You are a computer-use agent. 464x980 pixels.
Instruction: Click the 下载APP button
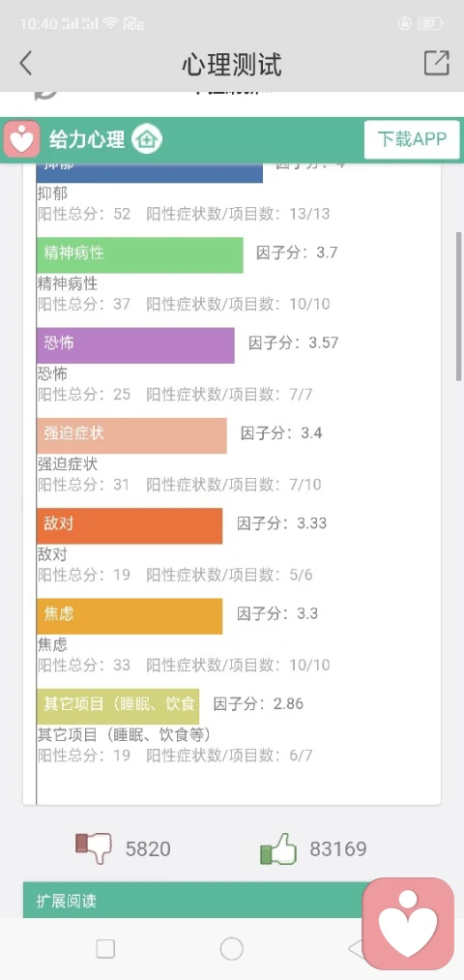click(x=412, y=138)
